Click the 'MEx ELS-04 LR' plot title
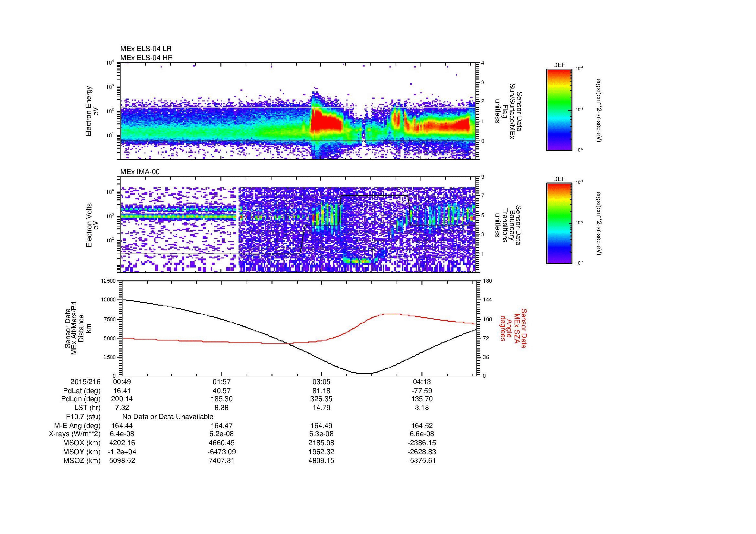Viewport: 756px width, 534px height. (146, 49)
